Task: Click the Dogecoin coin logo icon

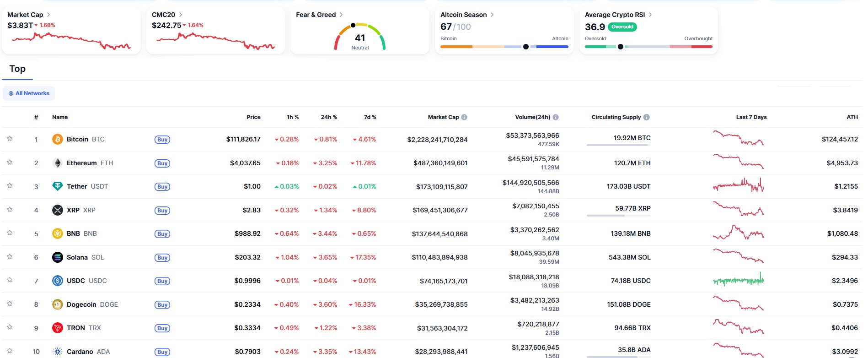Action: pyautogui.click(x=57, y=304)
